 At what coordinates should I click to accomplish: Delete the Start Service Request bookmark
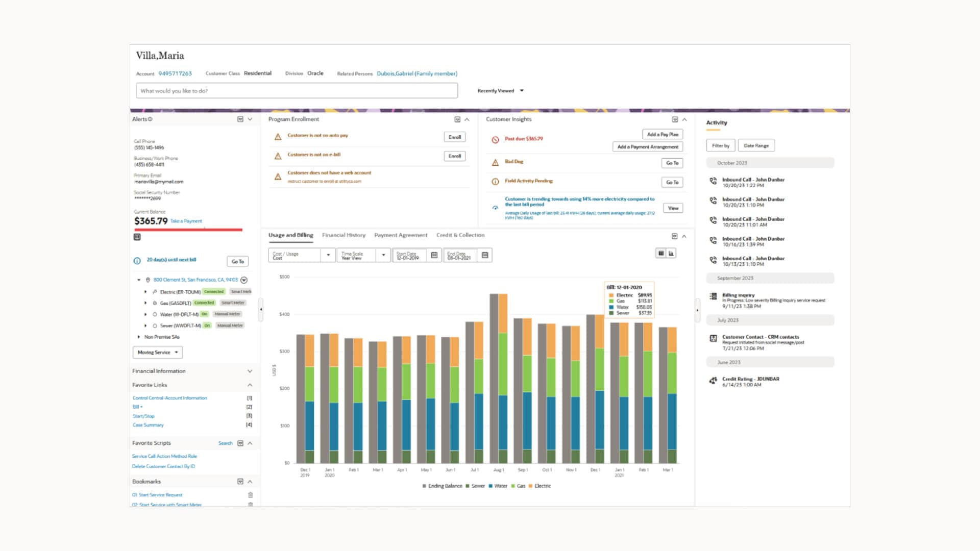[250, 495]
